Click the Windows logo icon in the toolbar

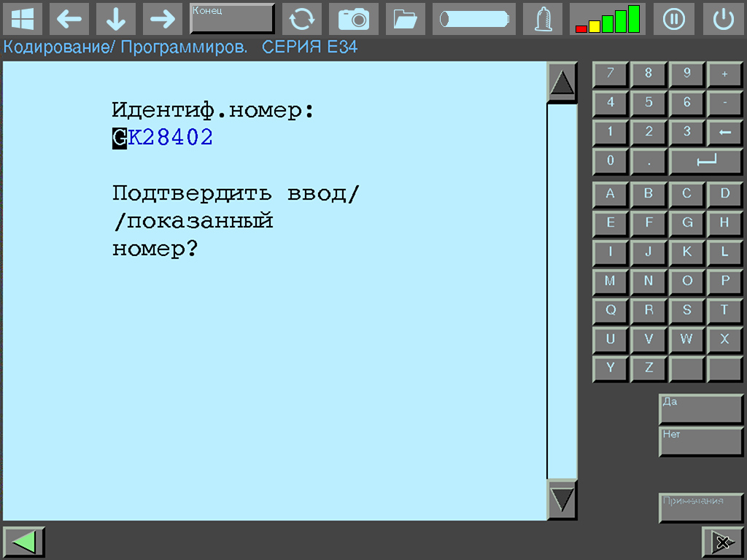pos(23,19)
